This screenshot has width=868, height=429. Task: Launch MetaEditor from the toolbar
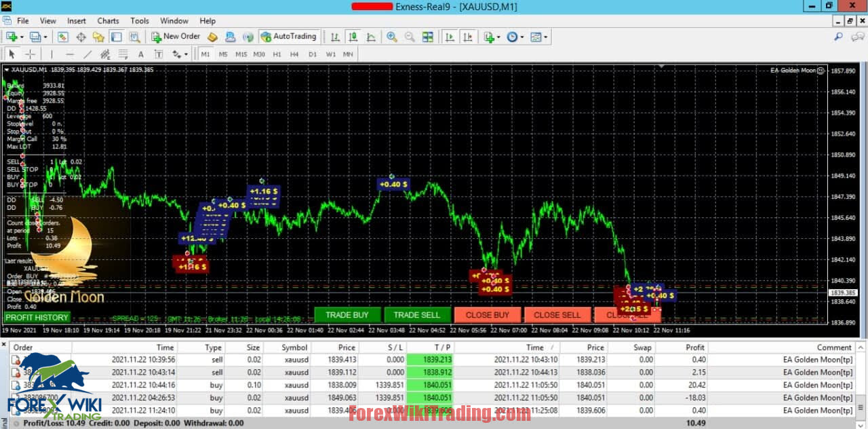pos(213,37)
